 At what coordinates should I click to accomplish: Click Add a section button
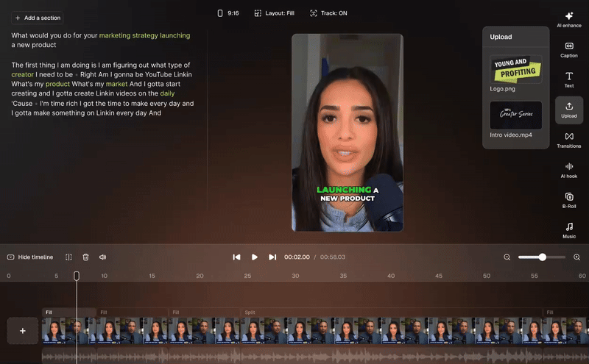coord(38,18)
